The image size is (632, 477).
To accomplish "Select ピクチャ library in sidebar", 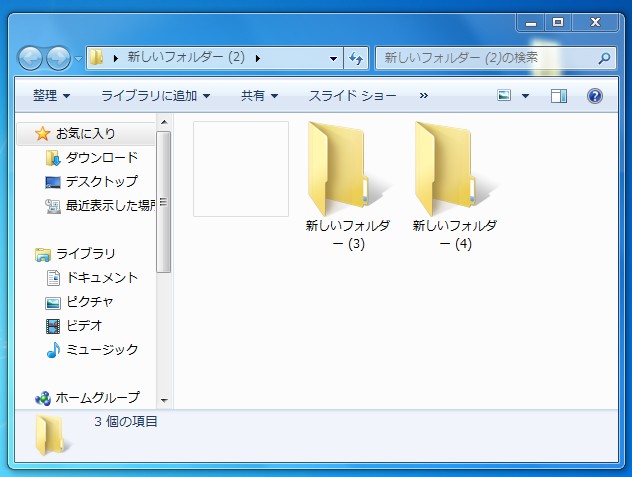I will point(89,301).
